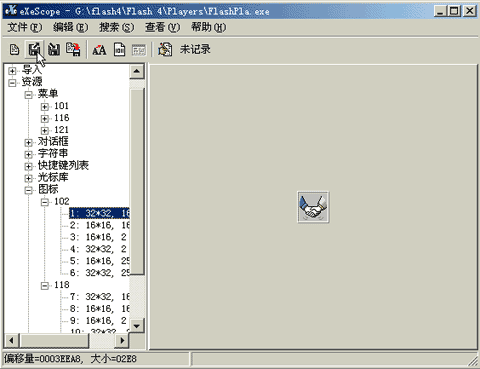480x369 pixels.
Task: Collapse icon group 102
Action: [x=45, y=202]
